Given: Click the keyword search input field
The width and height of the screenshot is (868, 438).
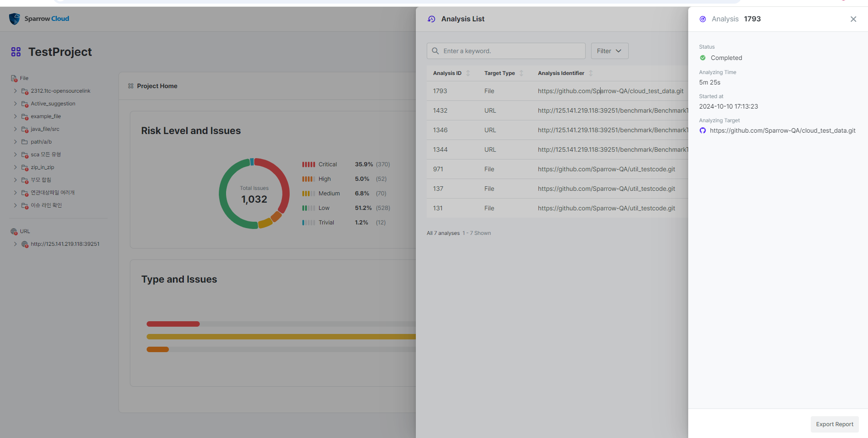Looking at the screenshot, I should pyautogui.click(x=506, y=51).
